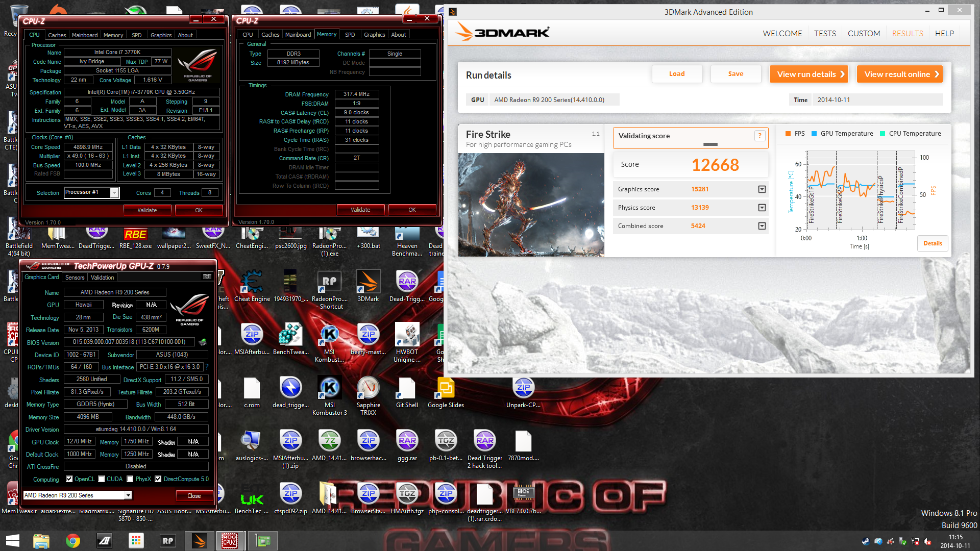
Task: Open the Caches tab in left CPU-Z
Action: pyautogui.click(x=57, y=35)
